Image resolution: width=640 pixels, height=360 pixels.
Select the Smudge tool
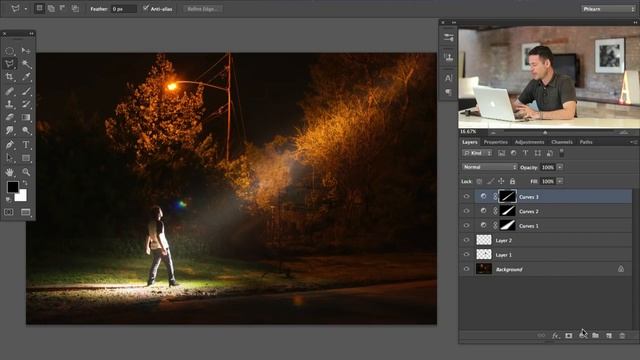9,130
